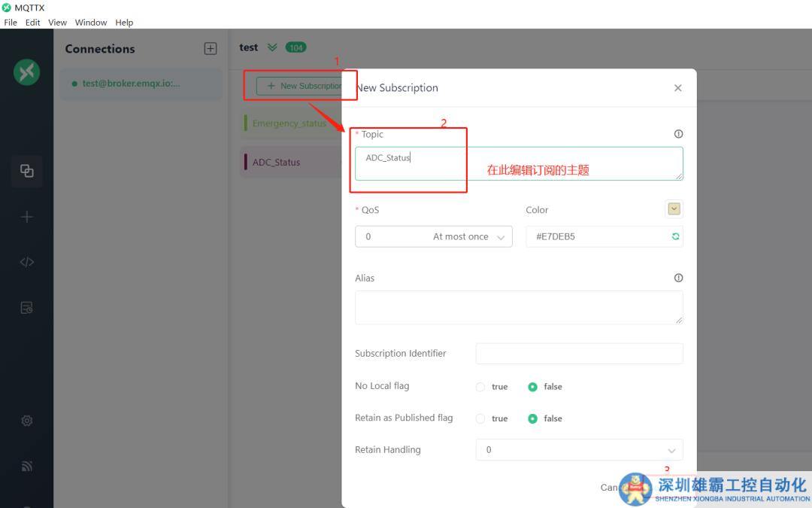Set Retain as Published flag to true
Screen dimensions: 812x508
click(x=480, y=418)
